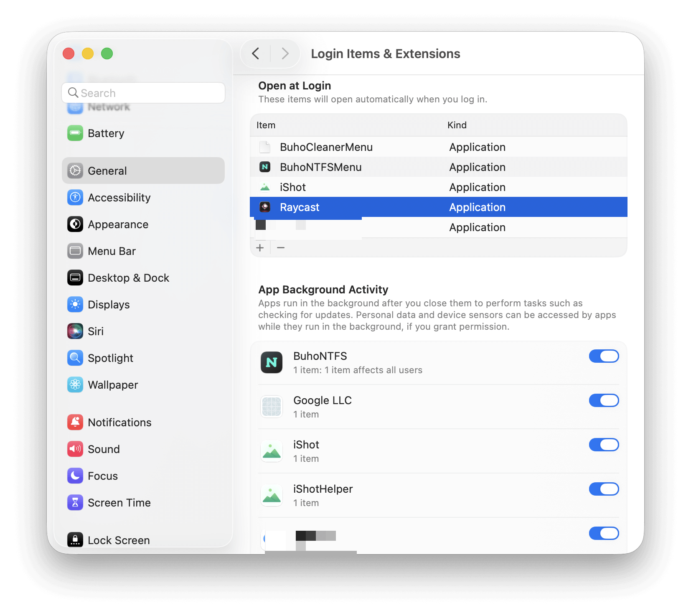The width and height of the screenshot is (691, 616).
Task: Disable BuhoNTFS background activity toggle
Action: [604, 356]
